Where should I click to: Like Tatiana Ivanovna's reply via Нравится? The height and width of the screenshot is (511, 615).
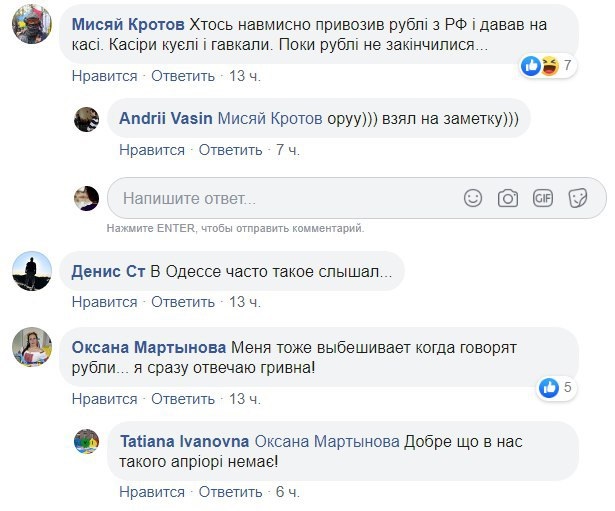[x=152, y=492]
